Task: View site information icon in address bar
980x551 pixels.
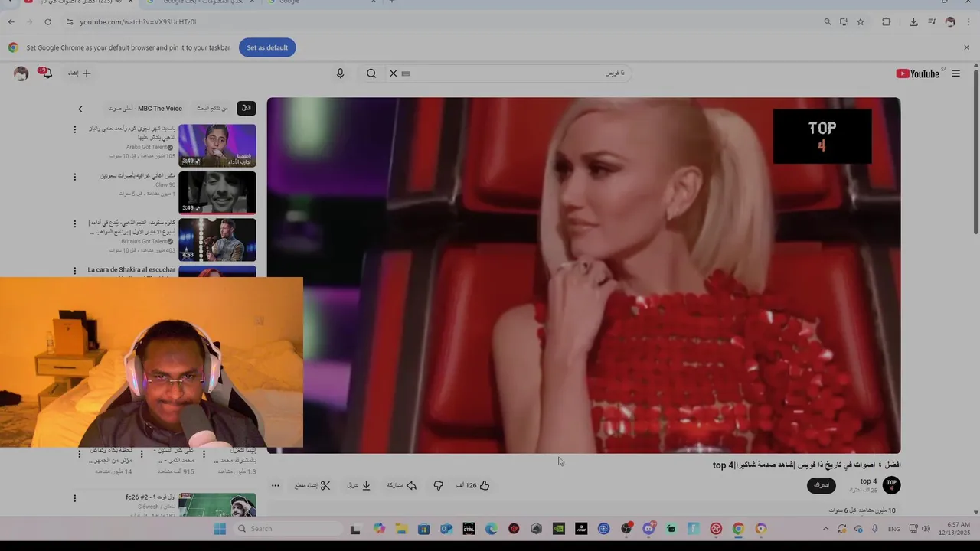Action: pos(69,22)
